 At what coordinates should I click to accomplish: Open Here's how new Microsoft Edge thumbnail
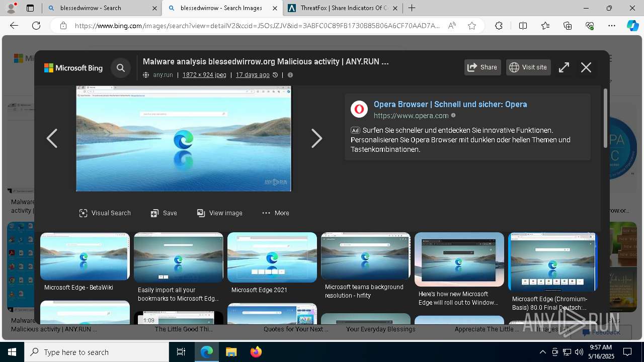[459, 259]
